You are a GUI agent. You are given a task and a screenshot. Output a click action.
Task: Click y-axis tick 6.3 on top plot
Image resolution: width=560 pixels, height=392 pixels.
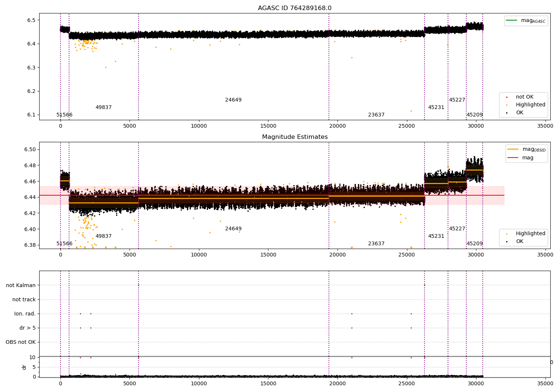31,68
